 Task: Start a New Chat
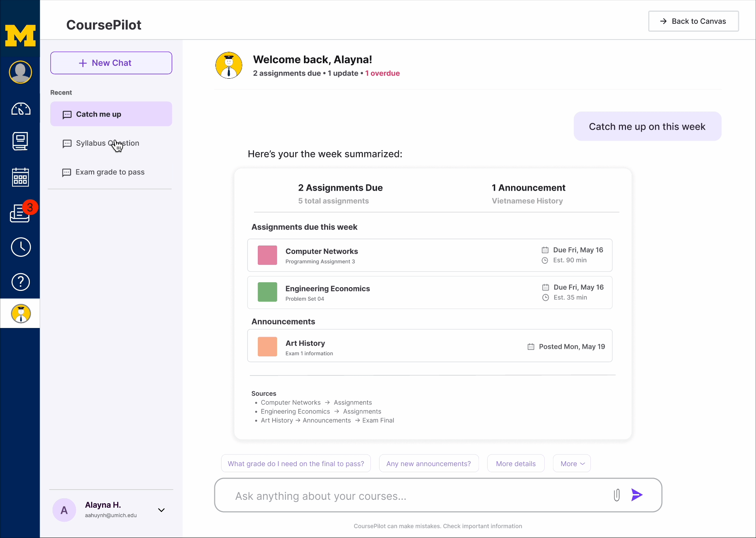coord(111,63)
